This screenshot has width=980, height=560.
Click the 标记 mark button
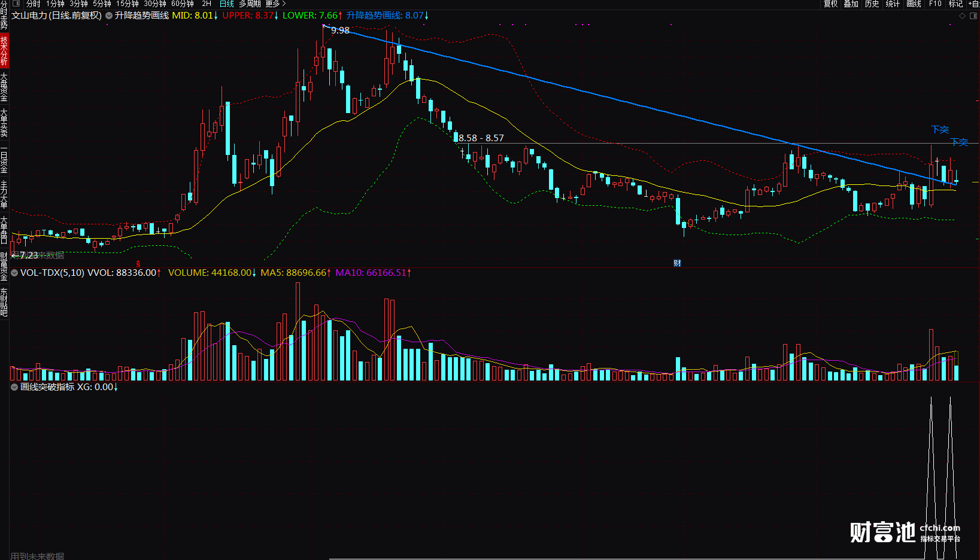(956, 4)
